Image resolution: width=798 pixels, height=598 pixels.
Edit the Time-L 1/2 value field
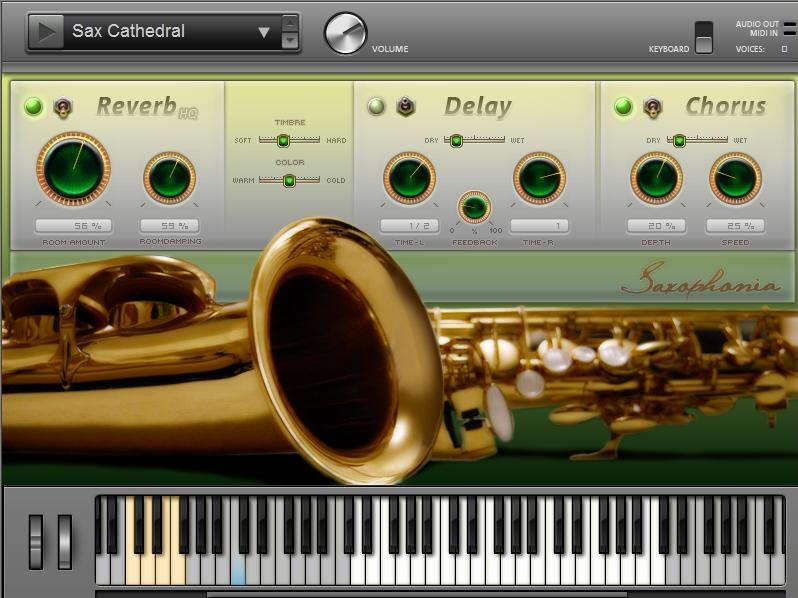coord(410,225)
